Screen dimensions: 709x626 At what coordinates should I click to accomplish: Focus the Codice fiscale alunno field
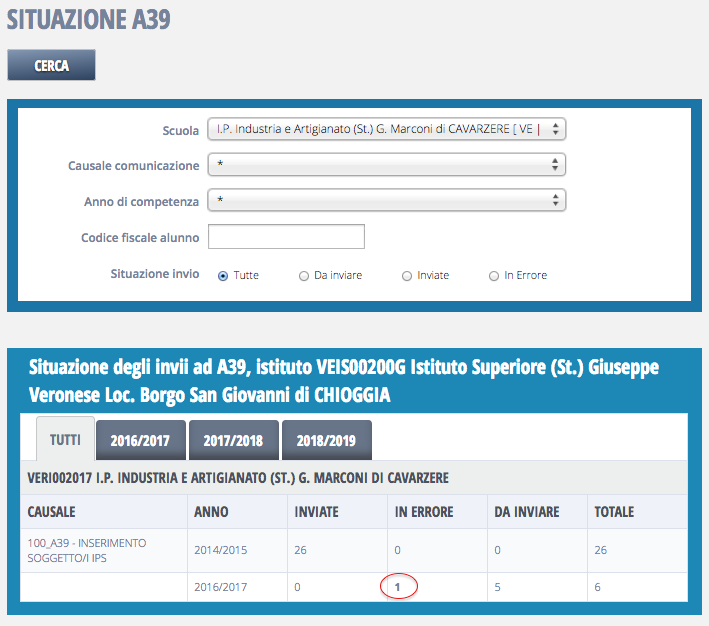(286, 237)
